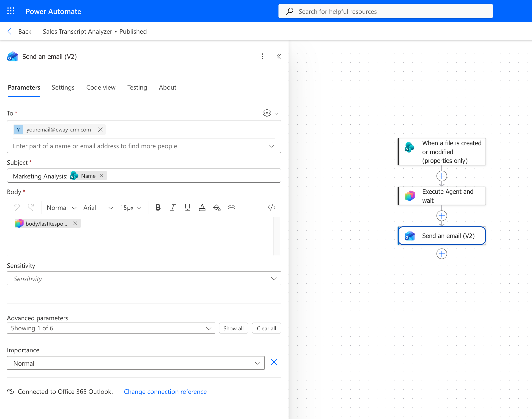Open the Testing tab
The image size is (532, 419).
tap(137, 87)
